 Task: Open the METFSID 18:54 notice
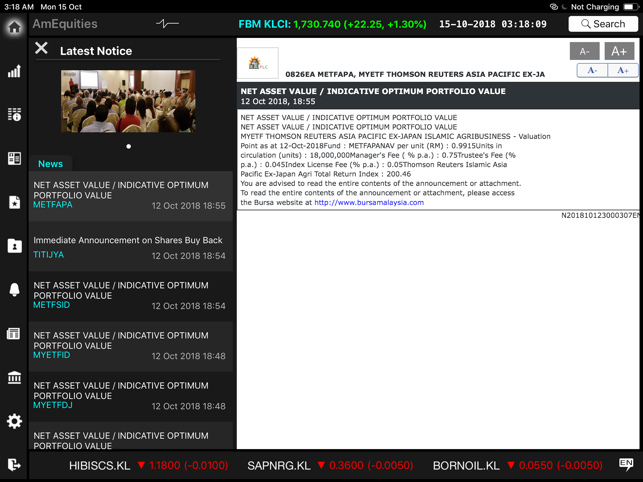point(130,297)
